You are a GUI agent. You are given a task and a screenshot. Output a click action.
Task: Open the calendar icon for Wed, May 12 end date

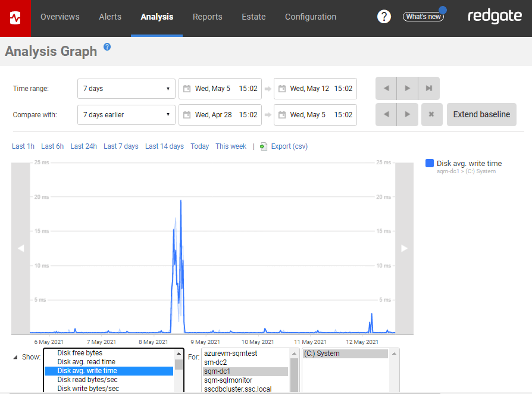pos(283,88)
